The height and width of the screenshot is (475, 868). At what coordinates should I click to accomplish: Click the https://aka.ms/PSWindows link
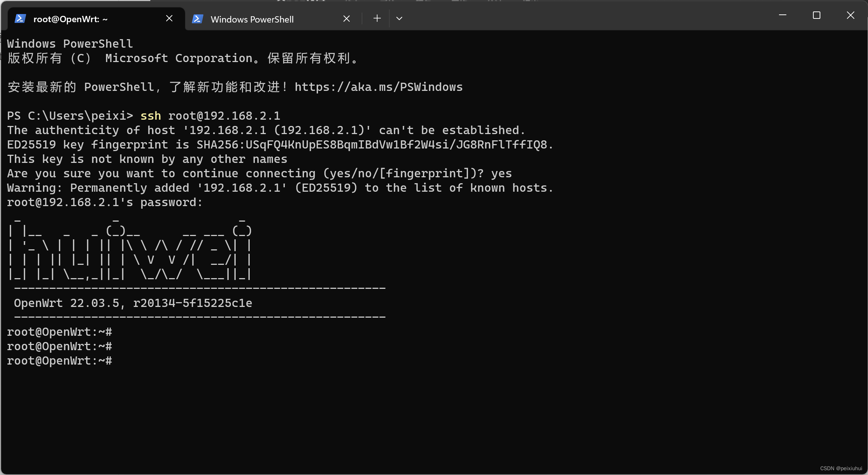pyautogui.click(x=378, y=87)
